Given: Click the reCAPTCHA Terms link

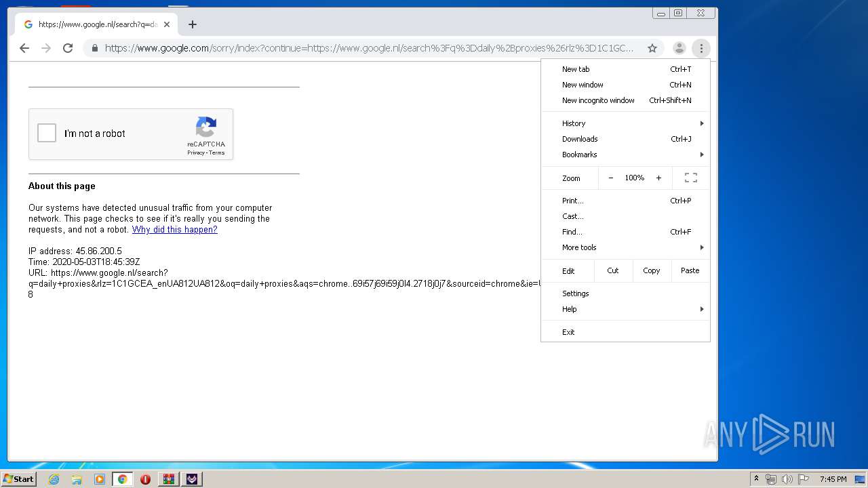Looking at the screenshot, I should [217, 152].
